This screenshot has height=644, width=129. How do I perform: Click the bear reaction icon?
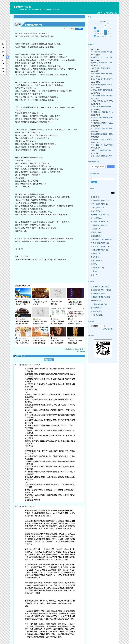pos(3,52)
